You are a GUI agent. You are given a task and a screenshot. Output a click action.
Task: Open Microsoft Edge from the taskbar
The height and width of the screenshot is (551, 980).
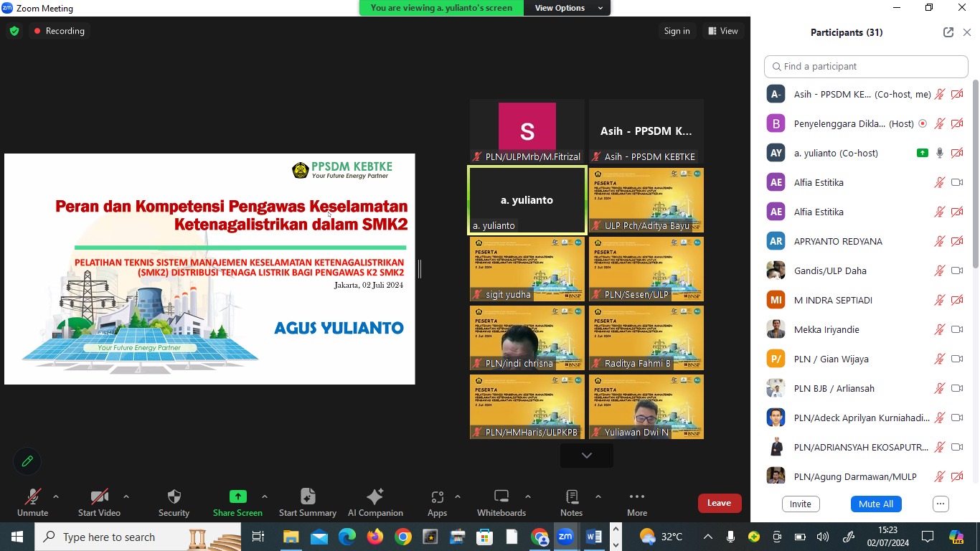click(347, 537)
